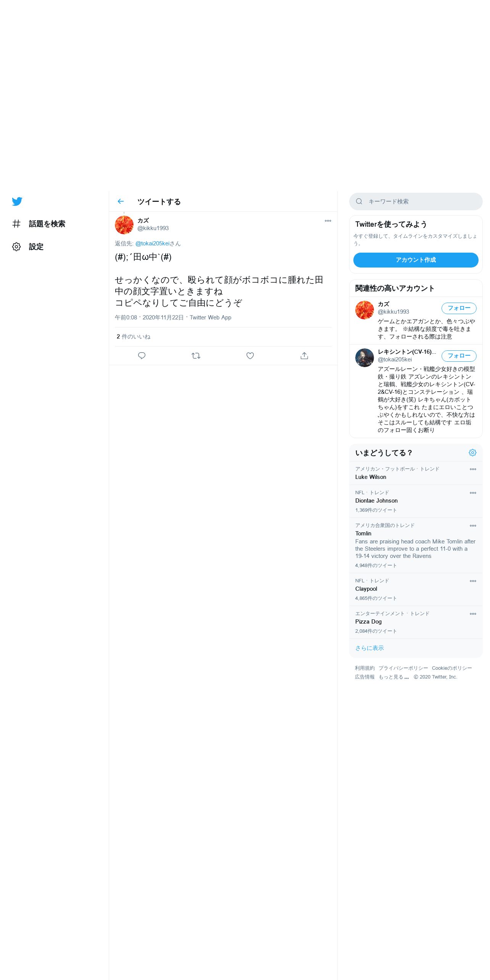Open trend settings gear next to いまどうしてる？
This screenshot has width=490, height=980.
(x=472, y=453)
